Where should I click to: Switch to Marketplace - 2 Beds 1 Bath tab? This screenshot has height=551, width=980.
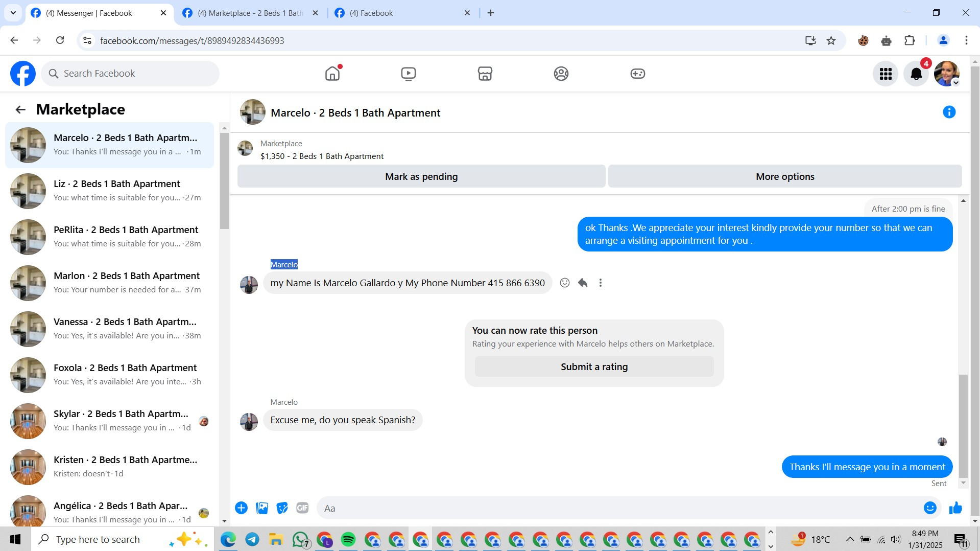(250, 13)
